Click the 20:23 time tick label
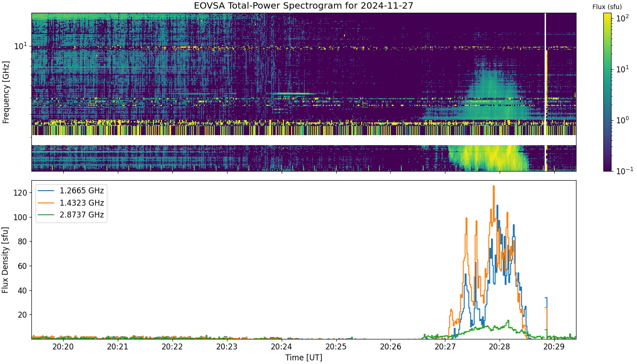The height and width of the screenshot is (364, 637). pyautogui.click(x=227, y=347)
